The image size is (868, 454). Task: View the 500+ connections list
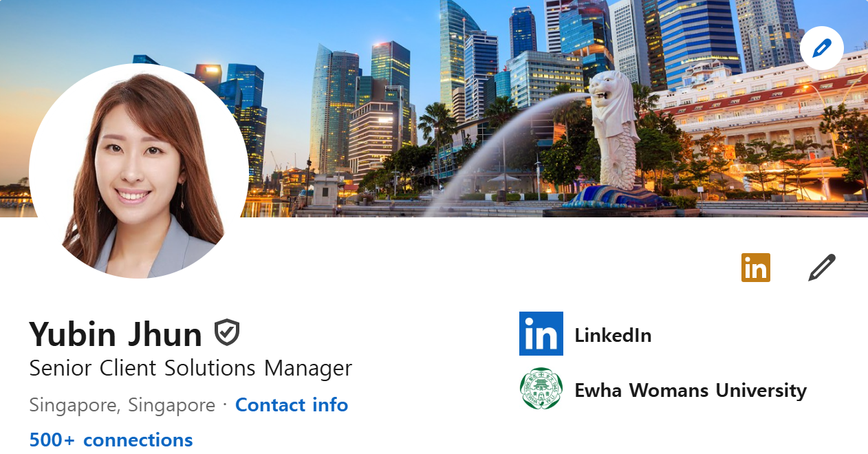[x=111, y=440]
